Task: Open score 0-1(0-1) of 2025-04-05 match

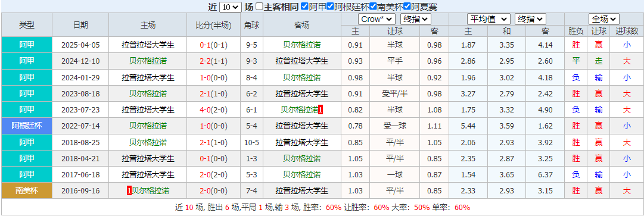Action: coord(213,45)
